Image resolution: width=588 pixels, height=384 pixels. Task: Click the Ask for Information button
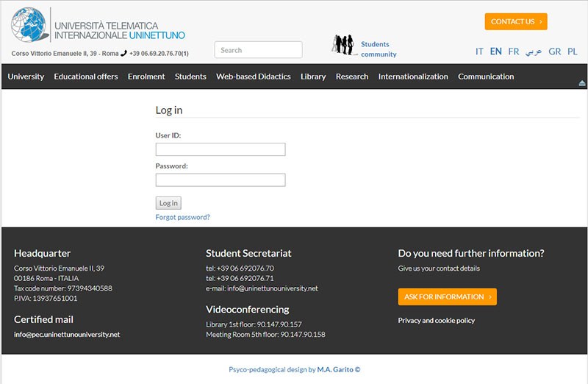(447, 296)
